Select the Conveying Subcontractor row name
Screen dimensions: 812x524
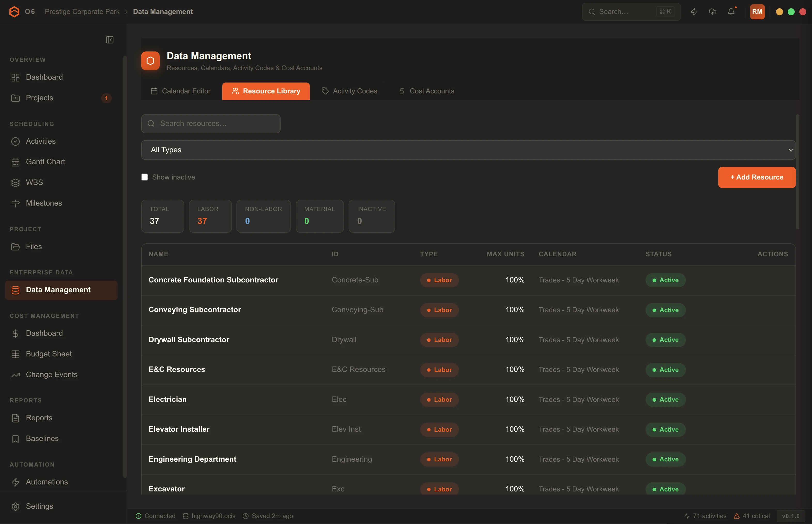click(x=195, y=310)
